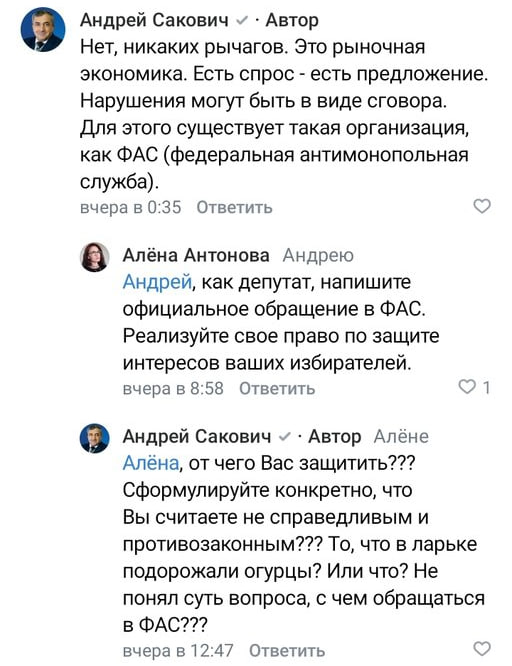Open Андрей Сакович avatar in reply thread
512x666 pixels.
tap(95, 438)
